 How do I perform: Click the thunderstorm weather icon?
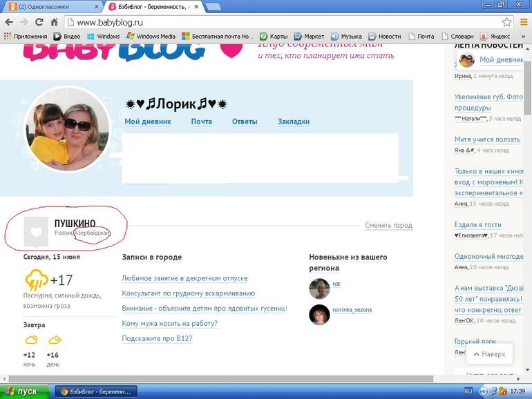(x=37, y=280)
